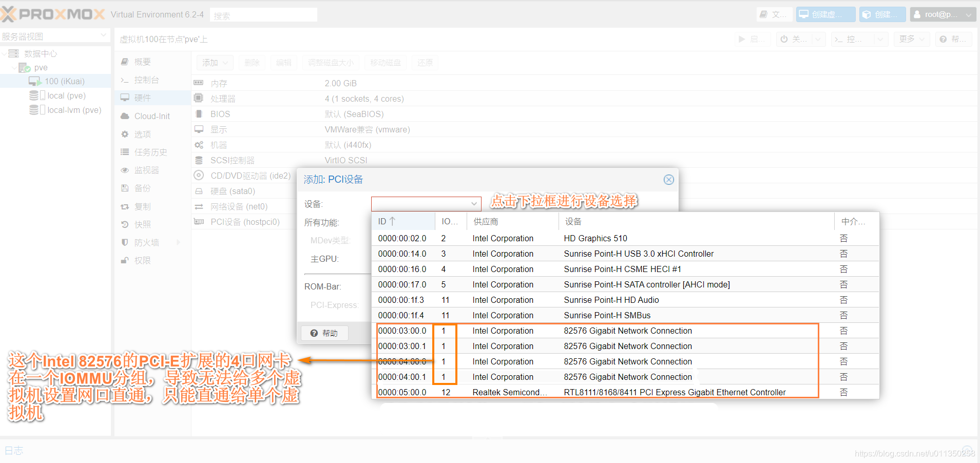
Task: Collapse the 数据中心 tree node
Action: pyautogui.click(x=5, y=53)
